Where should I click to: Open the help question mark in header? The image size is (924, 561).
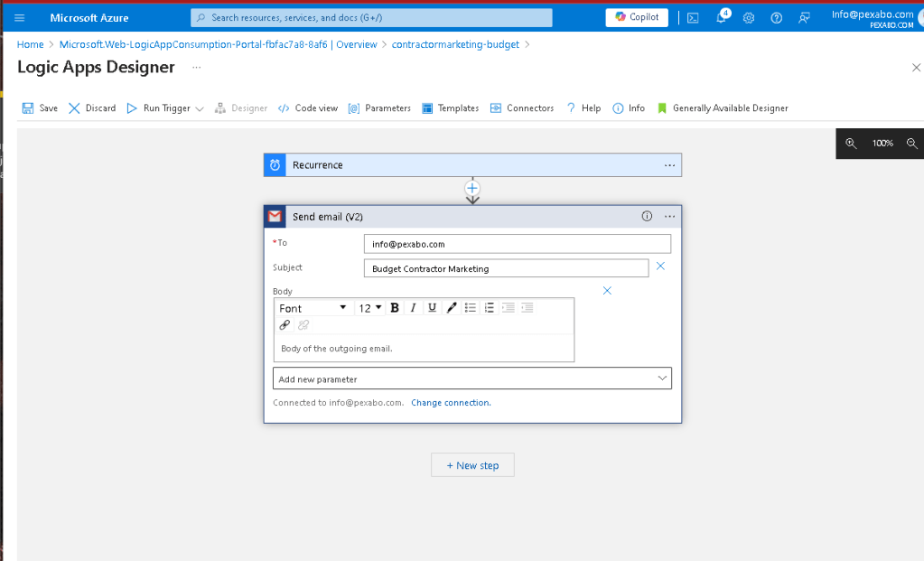[777, 18]
